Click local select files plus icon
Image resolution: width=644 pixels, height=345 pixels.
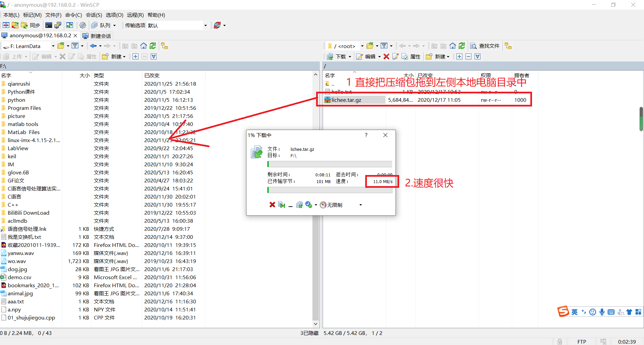tap(136, 56)
